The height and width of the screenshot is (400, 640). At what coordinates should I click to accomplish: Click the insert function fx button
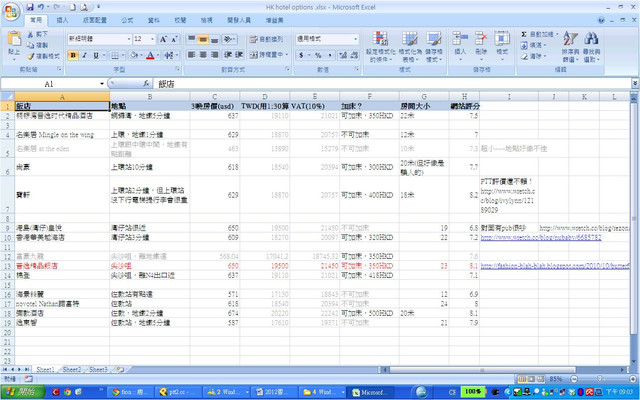[x=146, y=84]
